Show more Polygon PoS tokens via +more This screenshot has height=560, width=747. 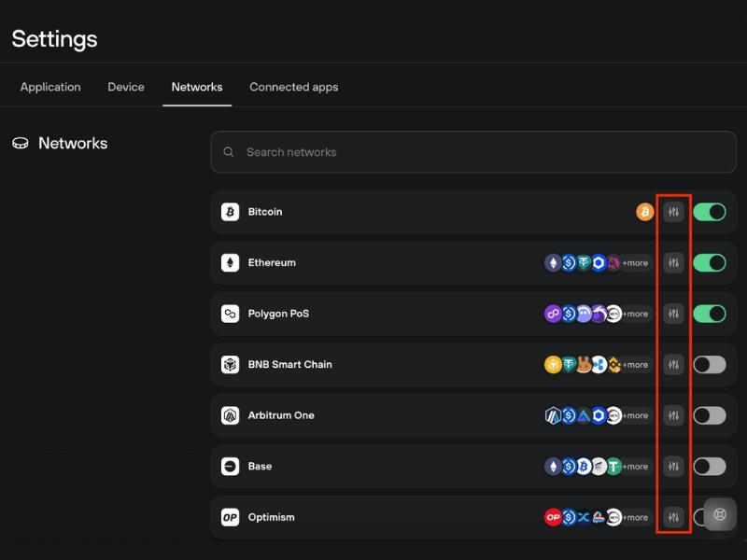click(635, 314)
